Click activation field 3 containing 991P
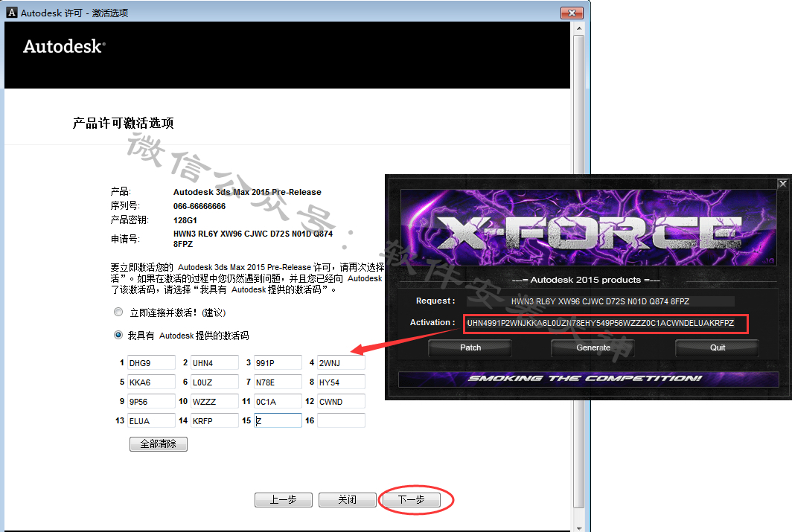792x532 pixels. pos(278,363)
